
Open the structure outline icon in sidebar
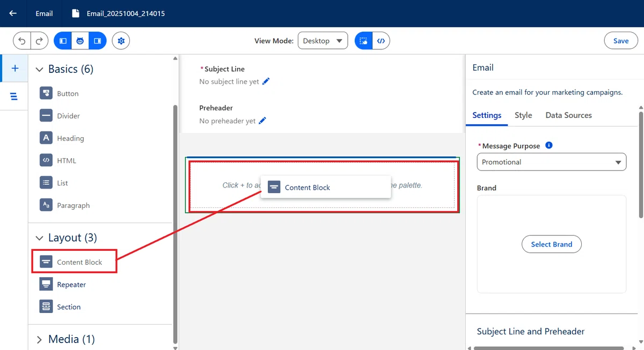14,96
